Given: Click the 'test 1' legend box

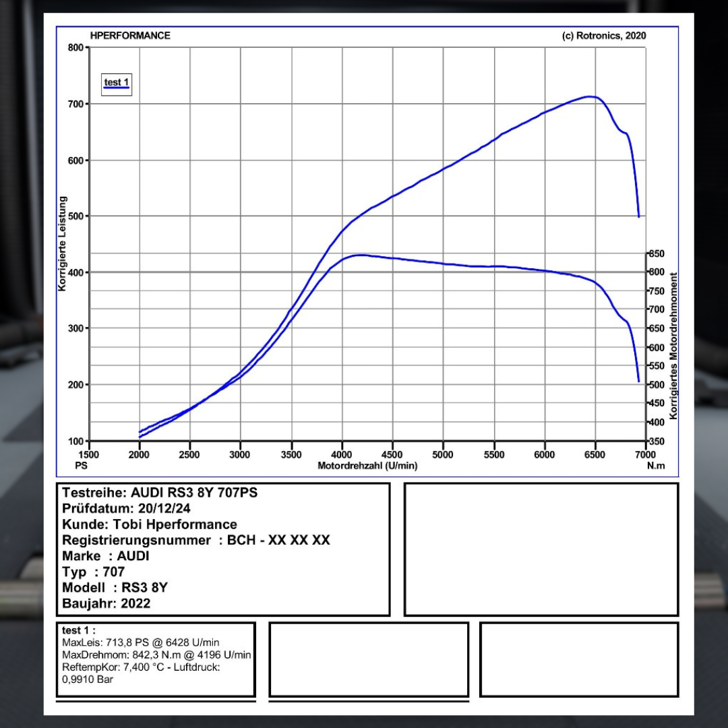Looking at the screenshot, I should pos(116,84).
